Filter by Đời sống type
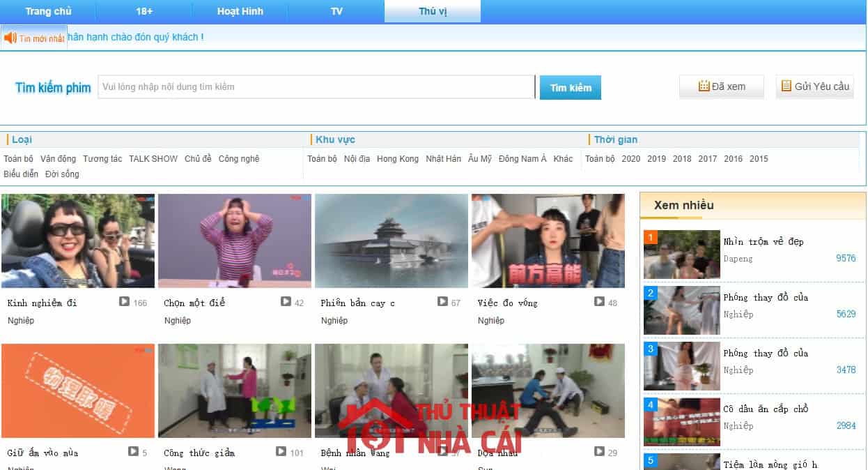Screen dimensions: 868x470 [x=62, y=174]
